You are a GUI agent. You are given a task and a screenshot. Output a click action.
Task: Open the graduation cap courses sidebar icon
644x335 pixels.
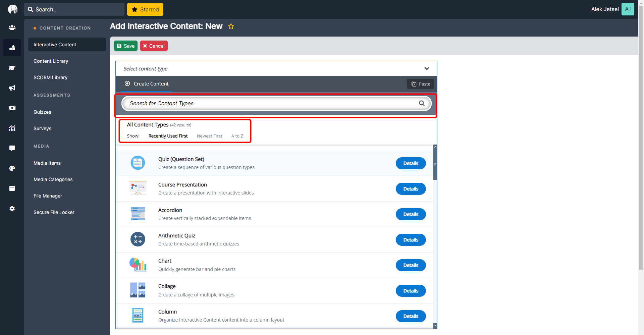[12, 68]
